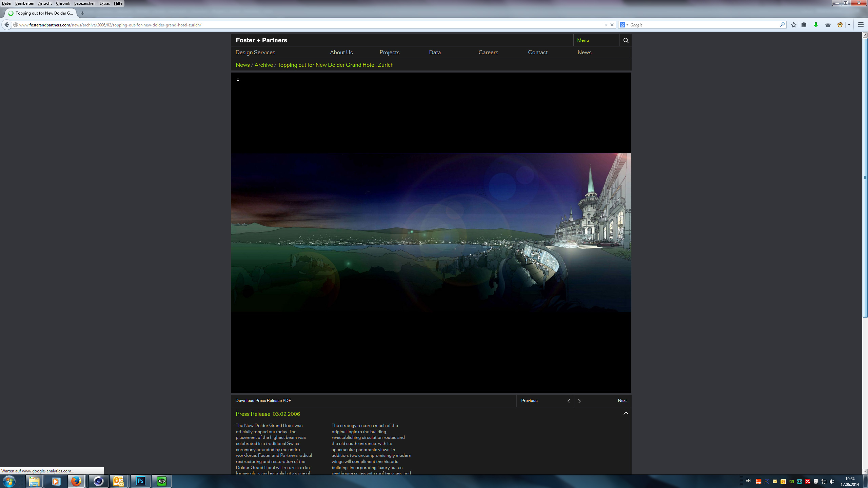The width and height of the screenshot is (868, 488).
Task: Click the Greasemonkey monkey icon
Action: pos(840,25)
